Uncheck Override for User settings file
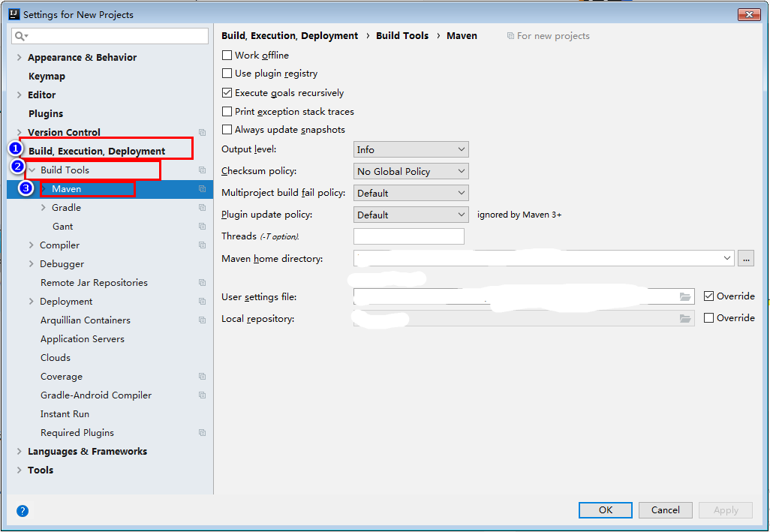 tap(708, 296)
